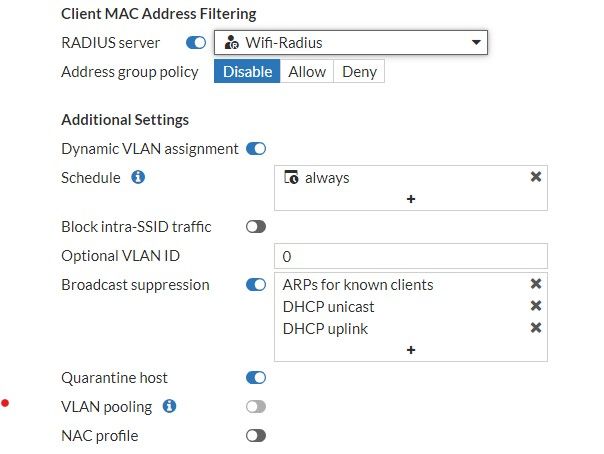Turn off Quarantine host

coord(256,378)
